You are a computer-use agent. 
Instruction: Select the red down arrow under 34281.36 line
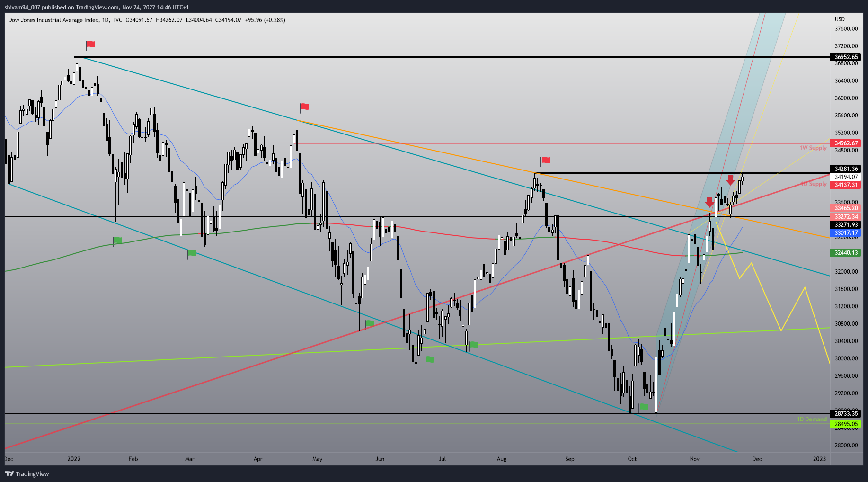(x=731, y=180)
